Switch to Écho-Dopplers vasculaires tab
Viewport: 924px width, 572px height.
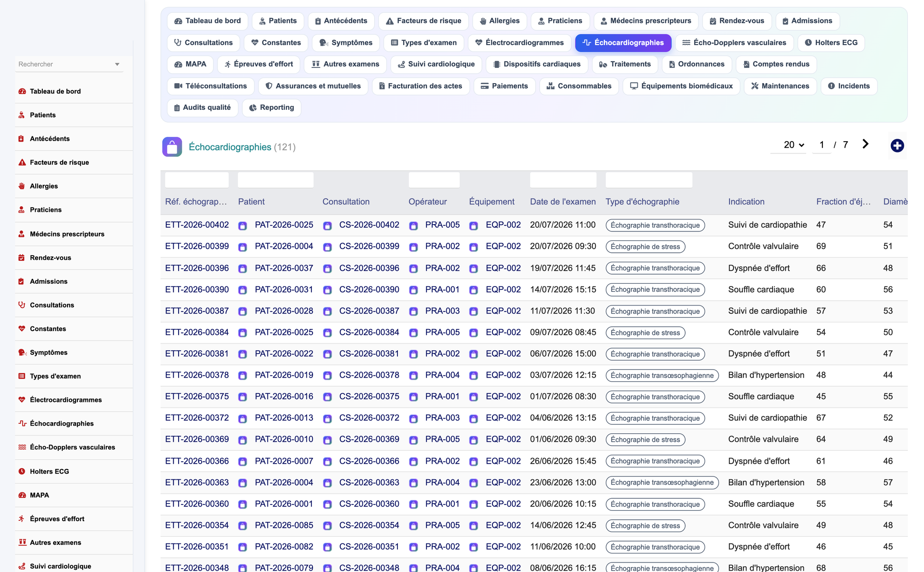click(734, 43)
